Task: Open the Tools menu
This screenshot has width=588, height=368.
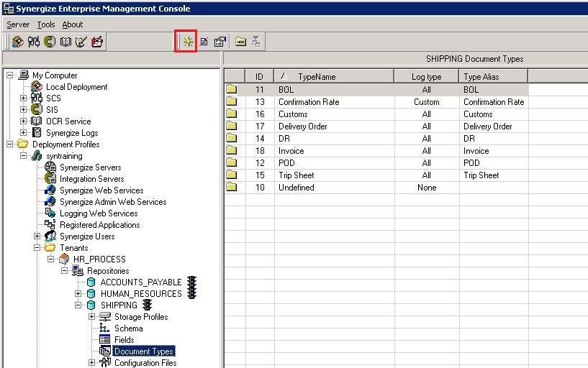Action: pos(46,24)
